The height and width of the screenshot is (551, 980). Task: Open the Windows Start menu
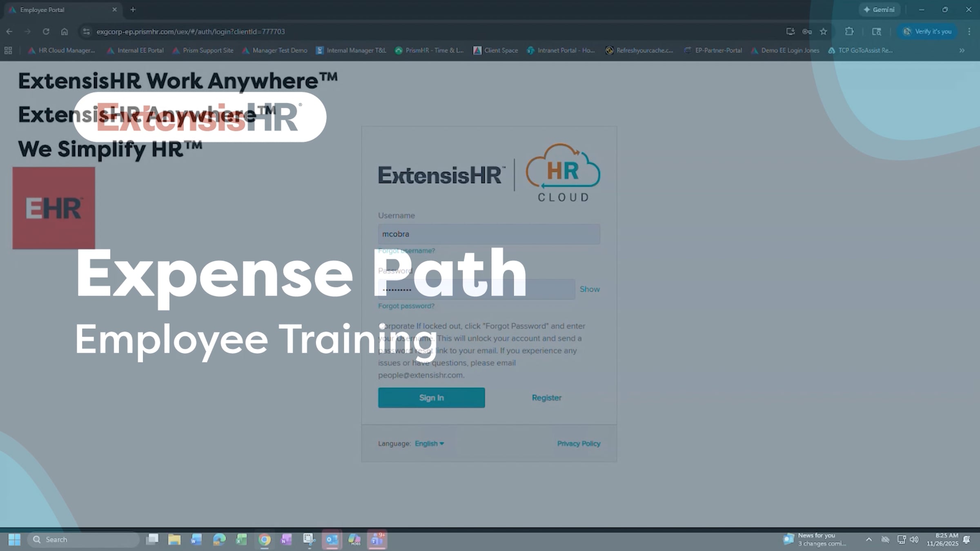point(14,540)
